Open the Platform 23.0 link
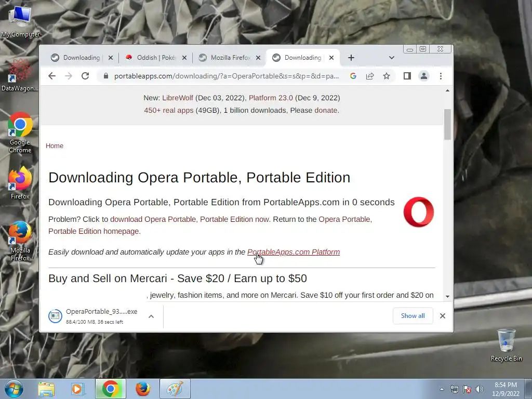 pos(271,98)
